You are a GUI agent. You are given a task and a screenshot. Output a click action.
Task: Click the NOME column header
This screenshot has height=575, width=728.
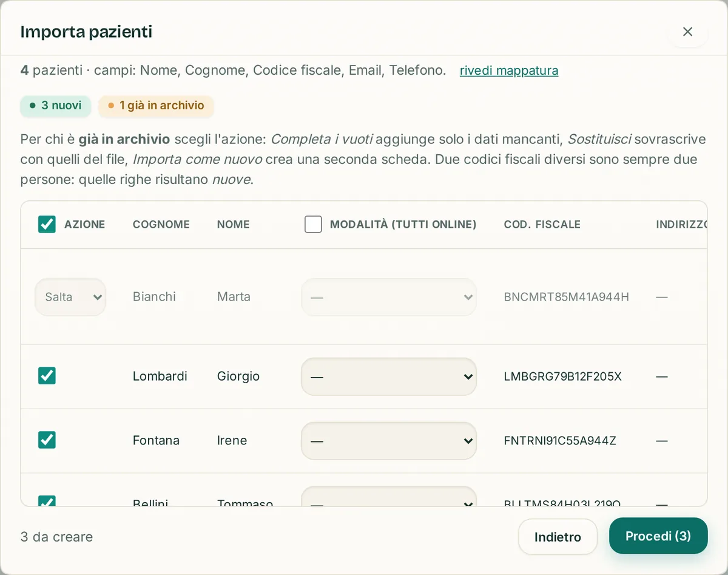[x=234, y=224]
